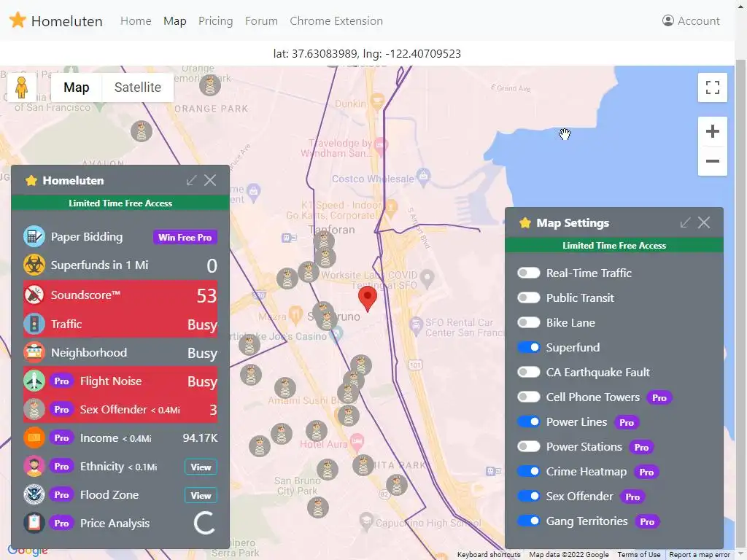Close the Homeluten info panel
The height and width of the screenshot is (560, 747).
pyautogui.click(x=210, y=181)
